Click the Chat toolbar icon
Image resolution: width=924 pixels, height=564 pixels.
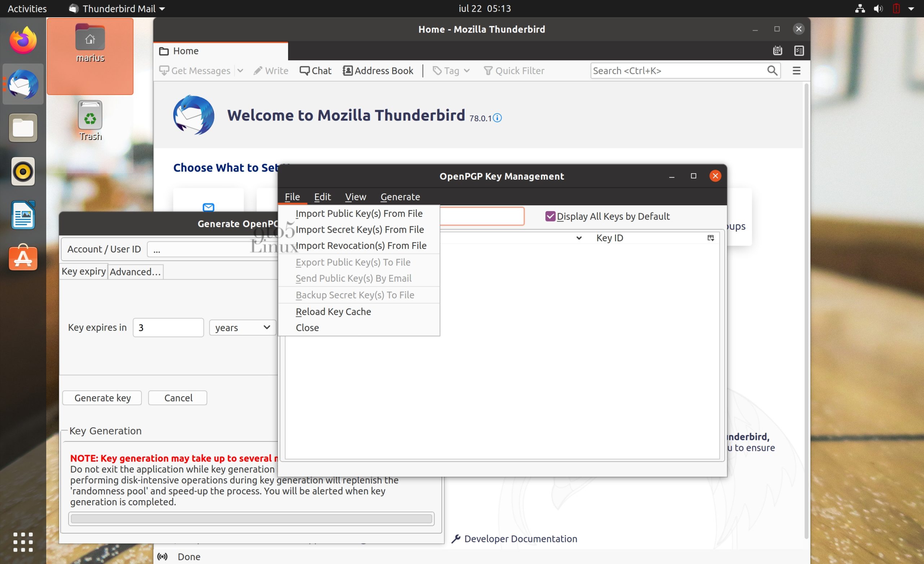(x=304, y=70)
